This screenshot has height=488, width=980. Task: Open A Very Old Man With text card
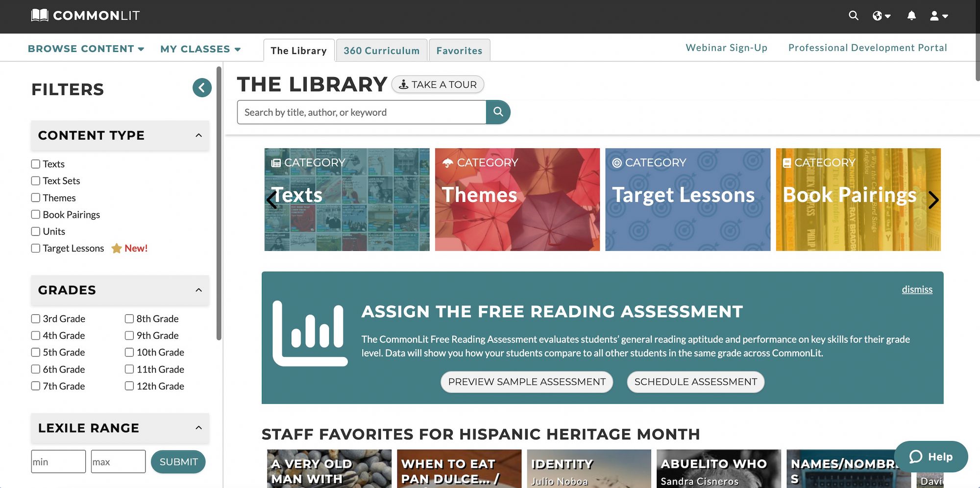click(x=329, y=469)
